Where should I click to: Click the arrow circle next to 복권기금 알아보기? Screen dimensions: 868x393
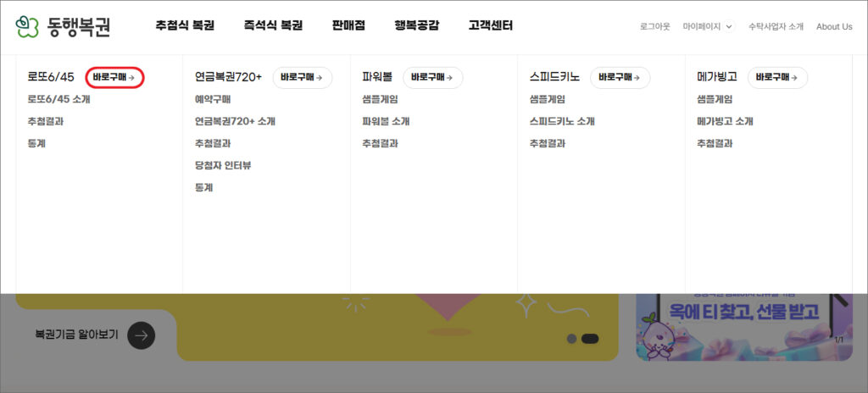coord(142,335)
